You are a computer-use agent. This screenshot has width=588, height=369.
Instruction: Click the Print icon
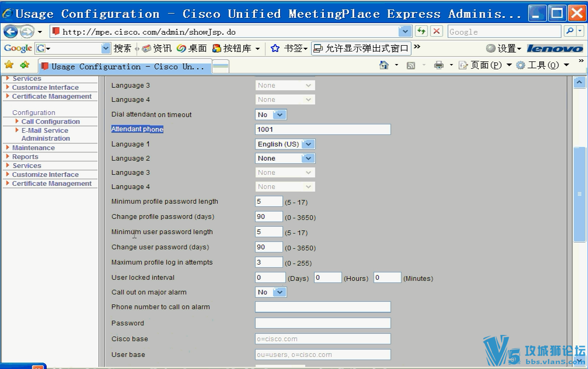point(439,66)
